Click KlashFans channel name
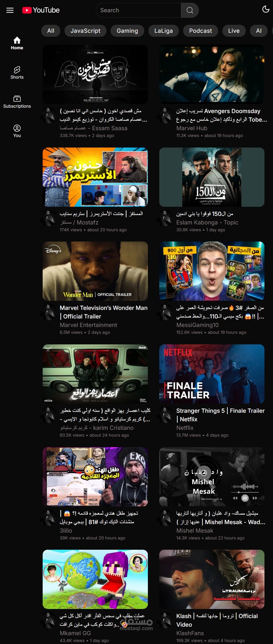273x644 pixels. click(190, 633)
